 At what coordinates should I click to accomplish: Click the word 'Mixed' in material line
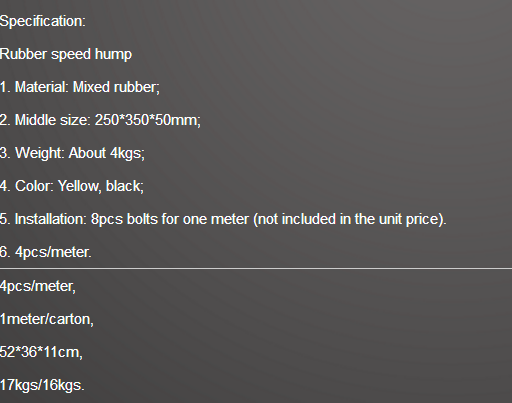pyautogui.click(x=92, y=87)
